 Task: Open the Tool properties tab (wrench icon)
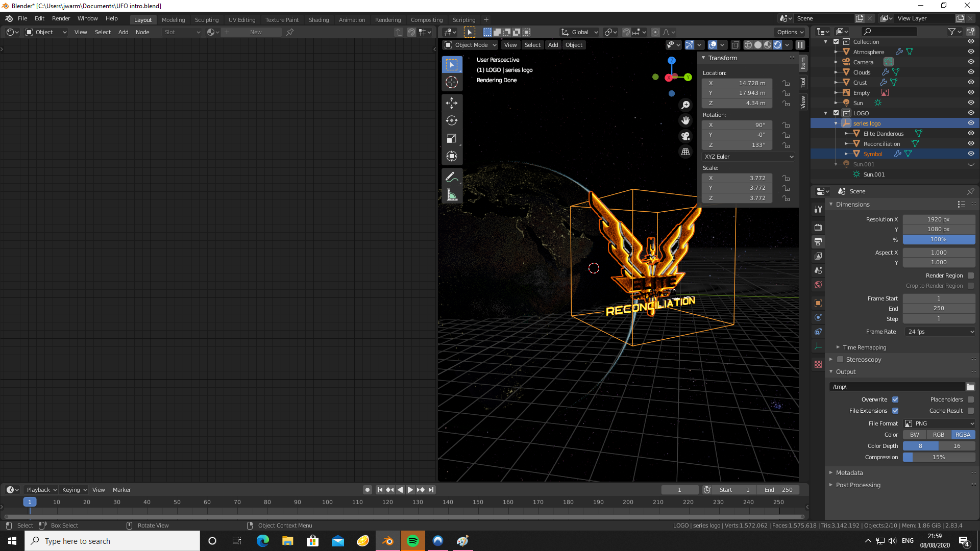point(818,209)
